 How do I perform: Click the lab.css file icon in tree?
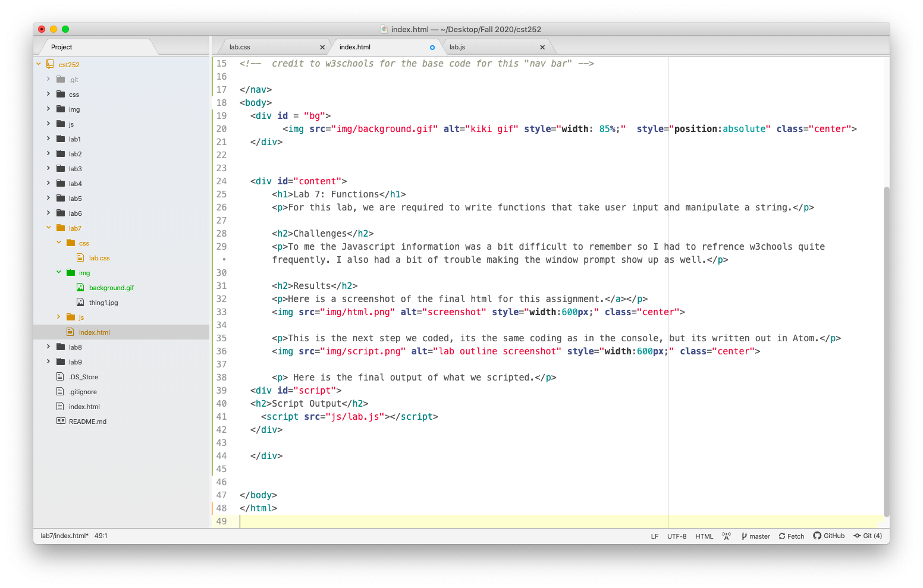80,257
